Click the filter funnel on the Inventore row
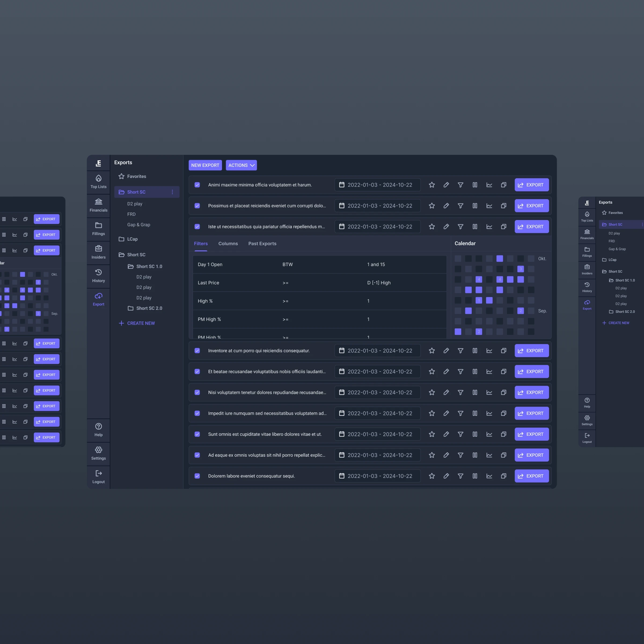 [x=460, y=351]
